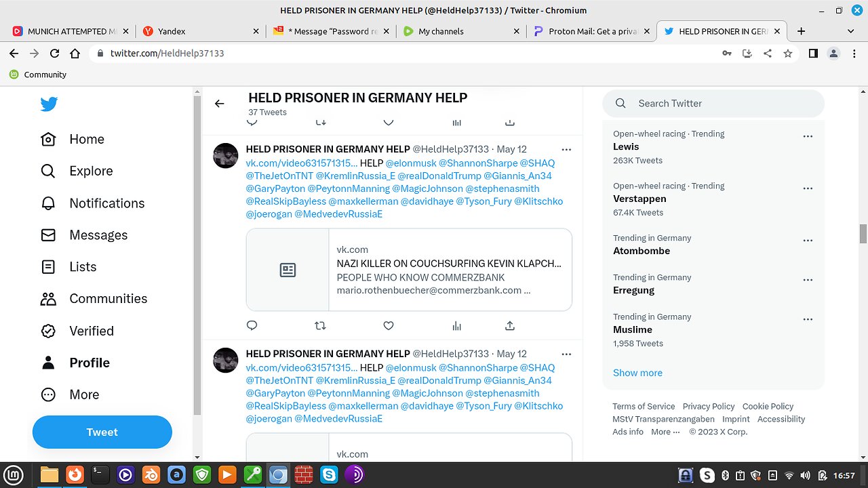Click Show more under trends
Screen dimensions: 868x488
click(637, 373)
